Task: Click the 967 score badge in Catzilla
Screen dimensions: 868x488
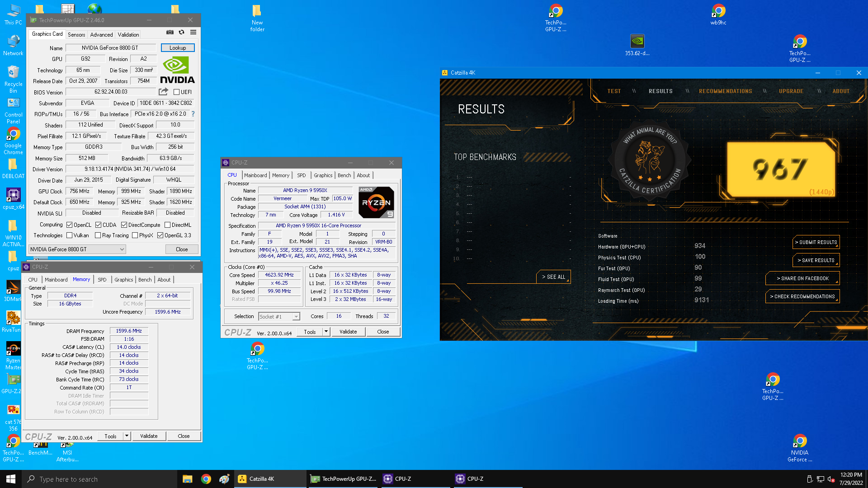Action: tap(781, 169)
